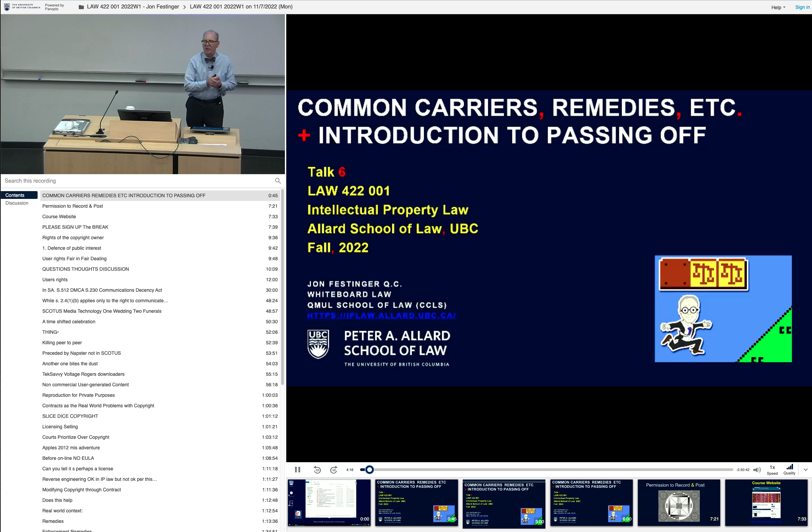Image resolution: width=812 pixels, height=532 pixels.
Task: Select the first contents entry COMMON CARRIERS REMEDIES
Action: (x=160, y=196)
